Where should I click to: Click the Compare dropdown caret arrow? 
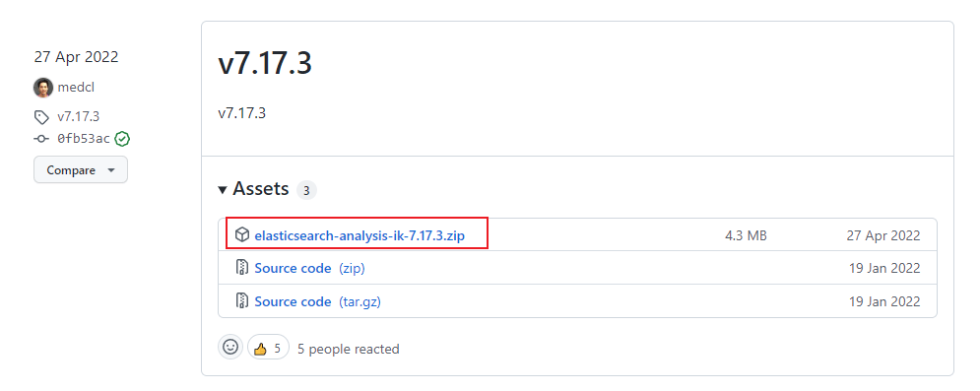click(111, 169)
